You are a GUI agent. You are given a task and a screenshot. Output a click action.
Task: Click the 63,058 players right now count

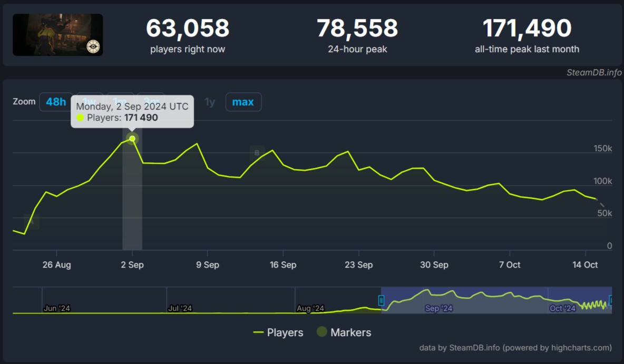coord(188,28)
